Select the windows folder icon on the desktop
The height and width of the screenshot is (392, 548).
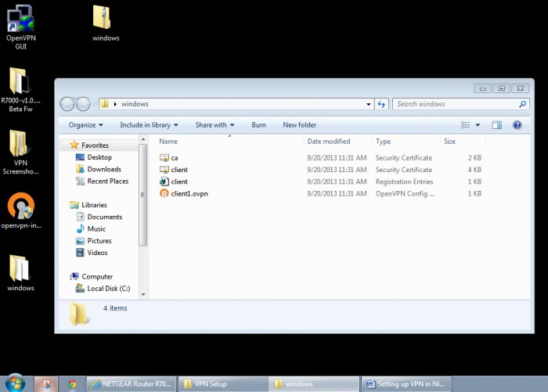(20, 273)
